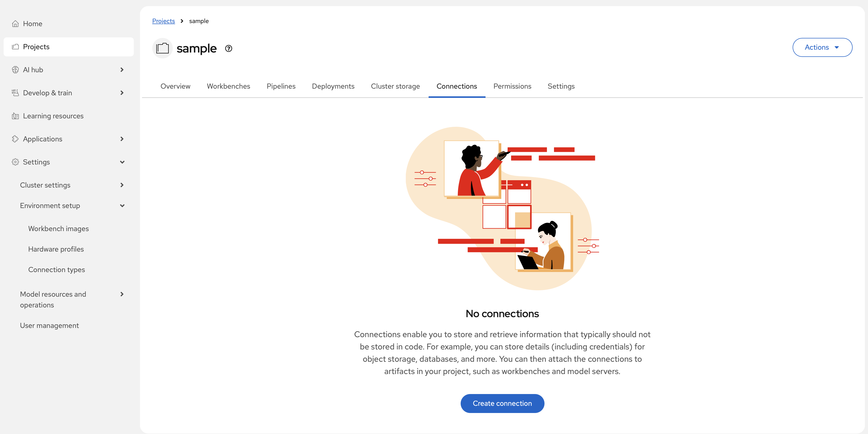Switch to the Permissions tab
This screenshot has width=868, height=434.
512,86
